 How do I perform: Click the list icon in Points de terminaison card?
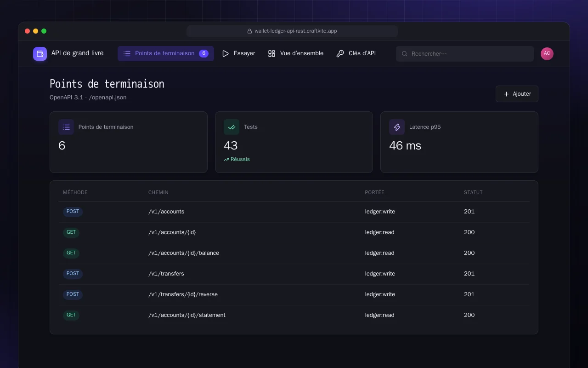(66, 127)
